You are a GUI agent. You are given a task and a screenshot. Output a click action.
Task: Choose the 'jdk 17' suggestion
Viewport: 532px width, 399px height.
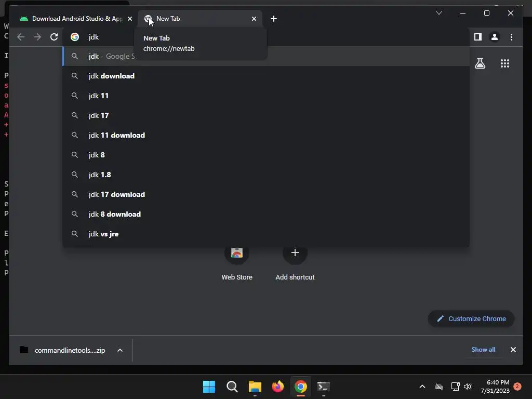coord(266,115)
